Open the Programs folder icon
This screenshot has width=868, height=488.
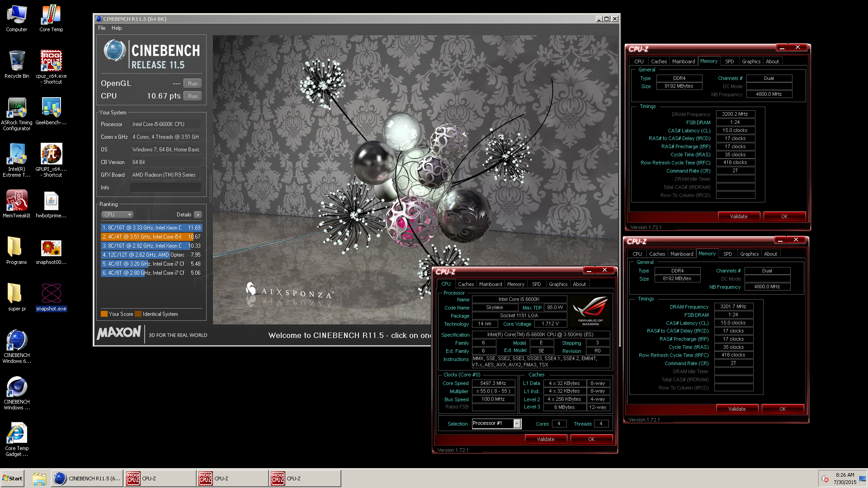point(17,251)
